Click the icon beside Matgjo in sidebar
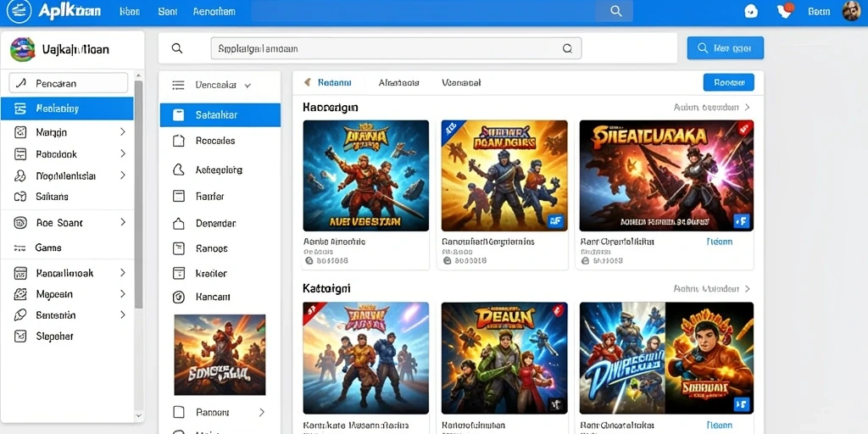 pos(20,132)
